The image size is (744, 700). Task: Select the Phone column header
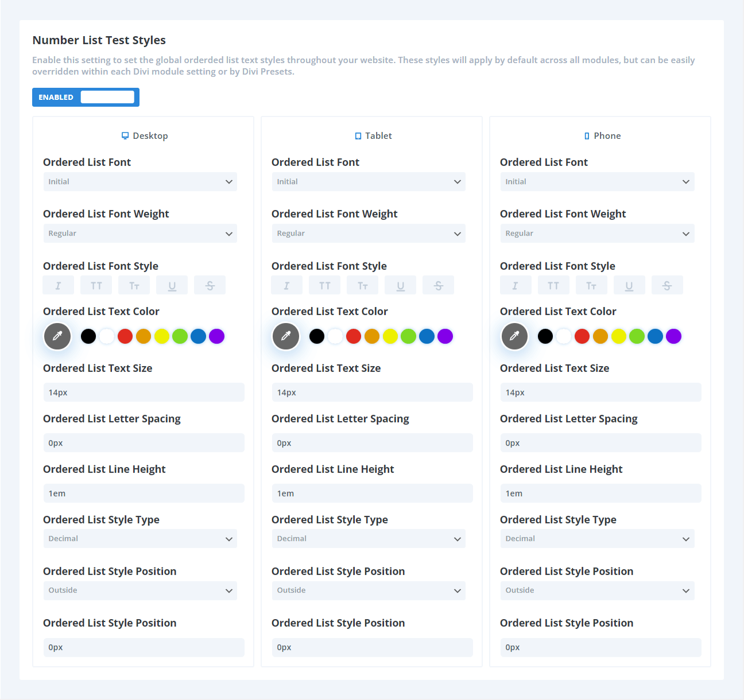point(602,136)
